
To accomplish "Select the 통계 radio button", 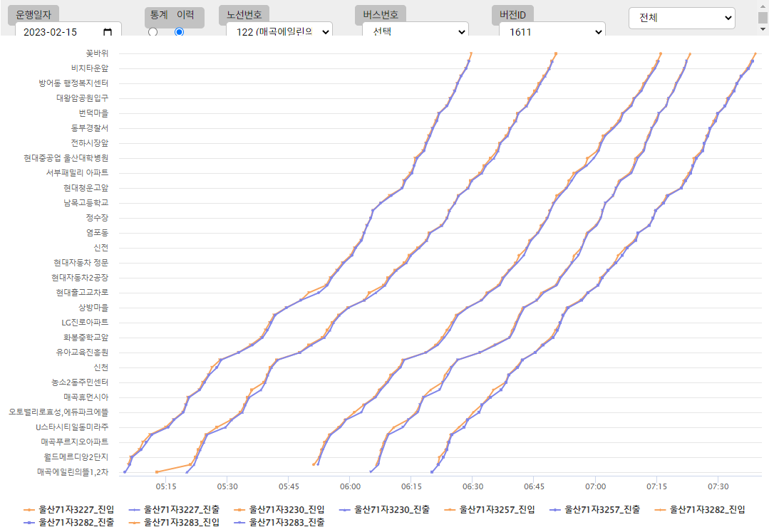I will [x=153, y=32].
